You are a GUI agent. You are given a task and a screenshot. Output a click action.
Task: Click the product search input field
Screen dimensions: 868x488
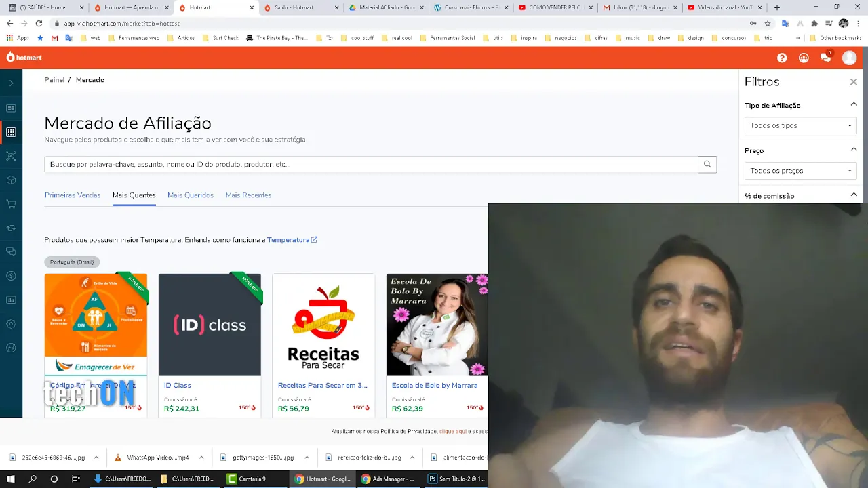[x=371, y=164]
